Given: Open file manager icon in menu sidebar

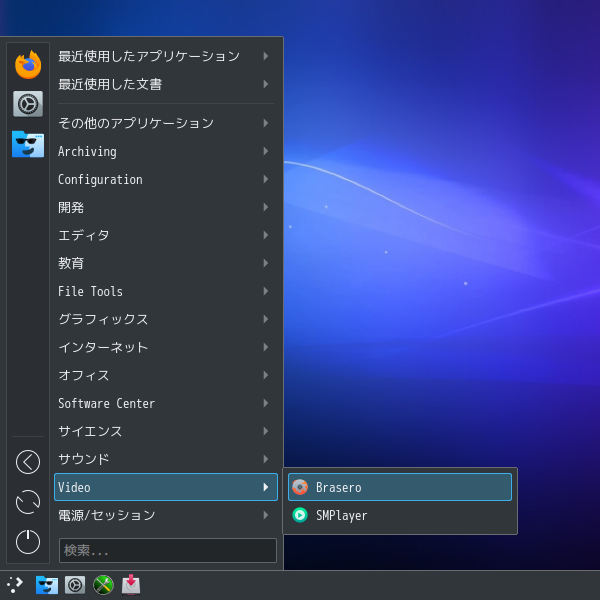Looking at the screenshot, I should click(28, 144).
